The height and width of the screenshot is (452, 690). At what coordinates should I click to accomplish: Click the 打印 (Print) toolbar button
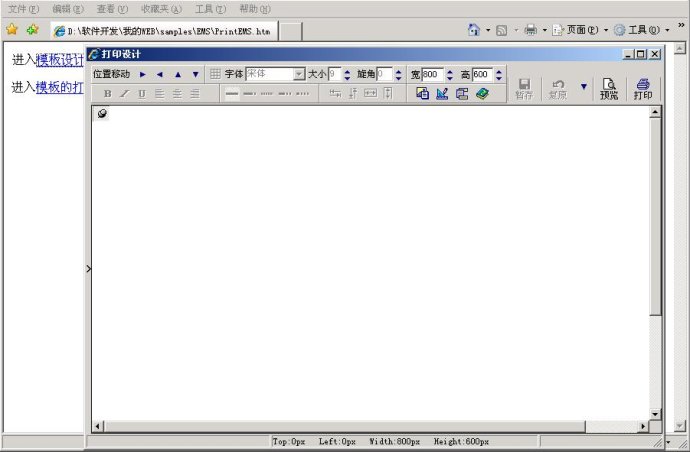click(x=642, y=89)
